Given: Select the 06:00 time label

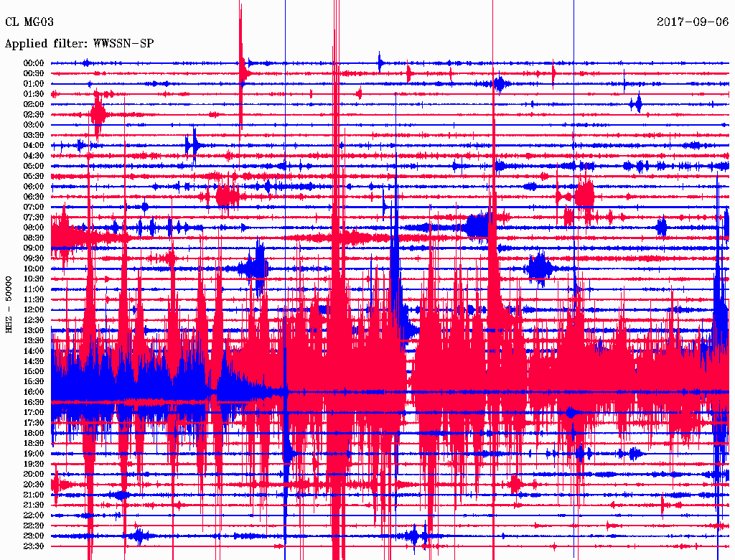Looking at the screenshot, I should click(x=34, y=186).
